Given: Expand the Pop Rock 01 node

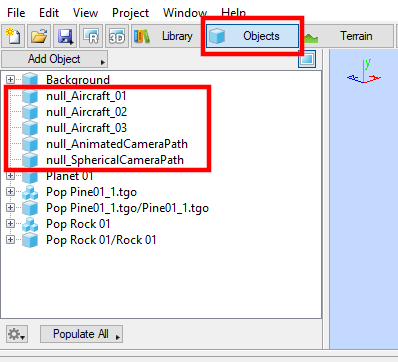Looking at the screenshot, I should 10,223.
